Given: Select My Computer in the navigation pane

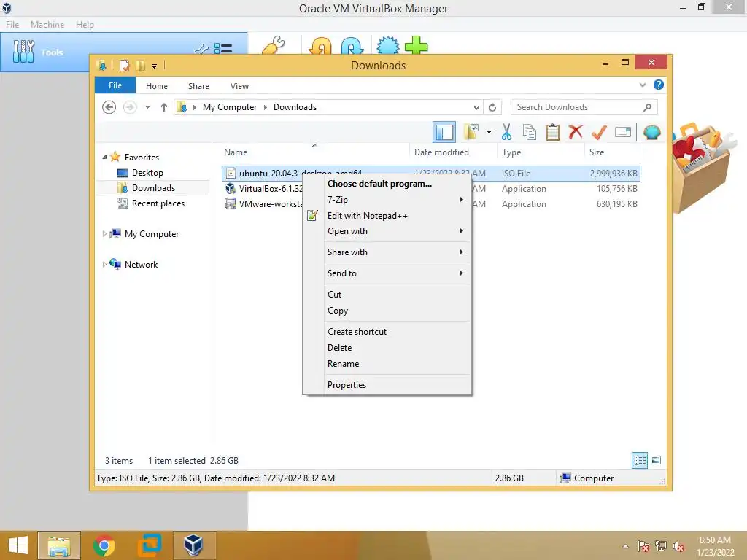Looking at the screenshot, I should pos(152,234).
